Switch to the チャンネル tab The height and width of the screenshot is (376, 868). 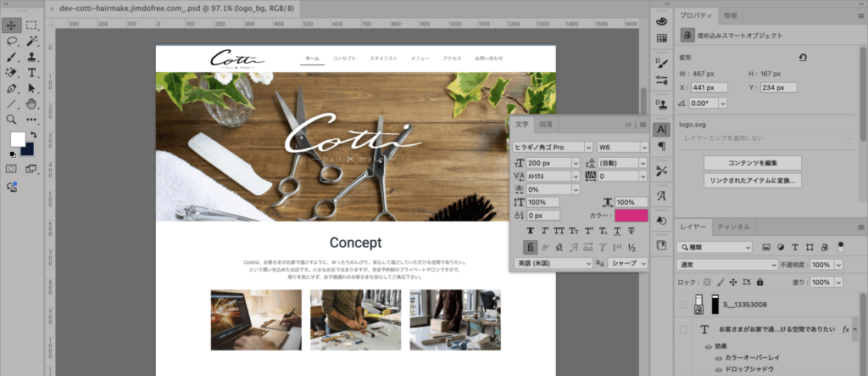(733, 227)
